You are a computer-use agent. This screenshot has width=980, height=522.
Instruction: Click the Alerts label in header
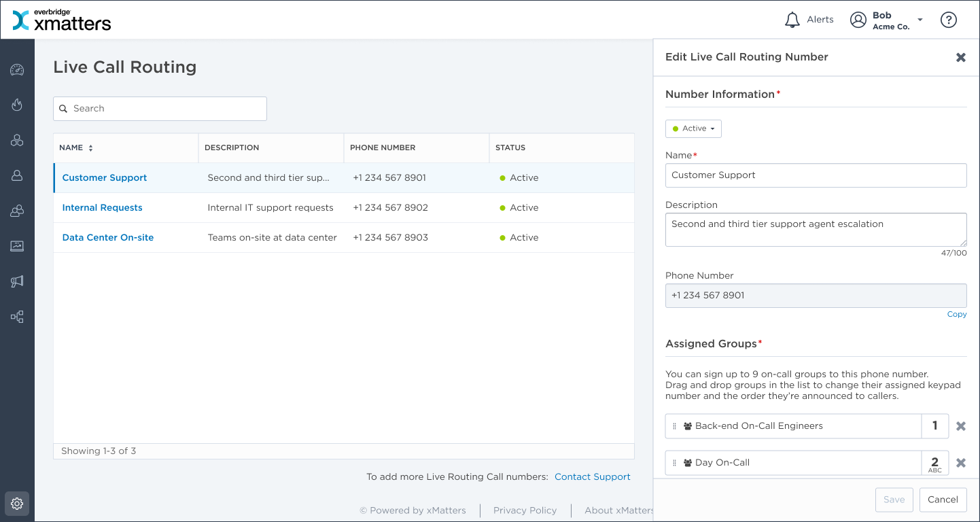point(820,20)
